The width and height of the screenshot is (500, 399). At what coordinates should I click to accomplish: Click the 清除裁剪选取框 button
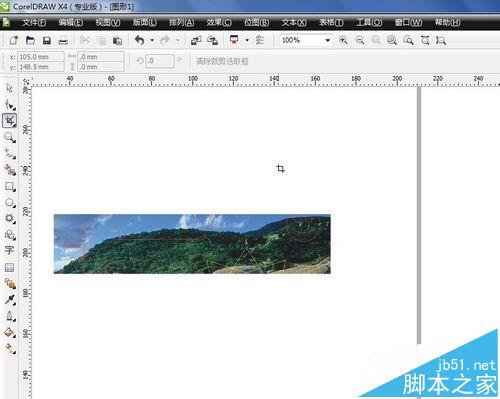222,61
